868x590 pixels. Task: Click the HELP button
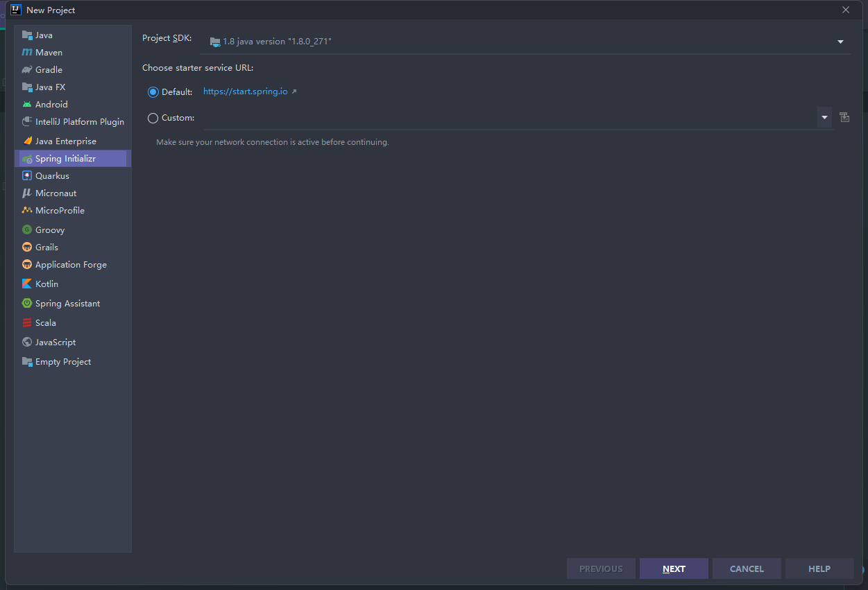pos(819,569)
